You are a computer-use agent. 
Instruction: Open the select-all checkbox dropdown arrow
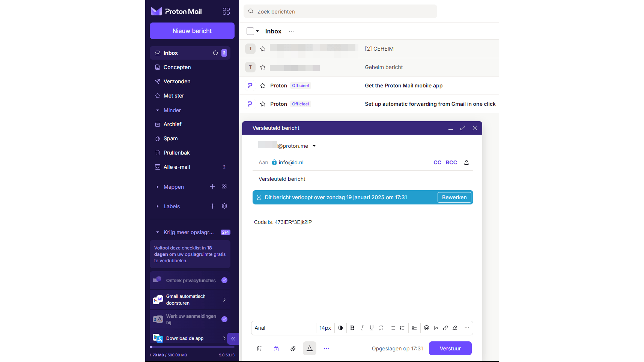[x=257, y=31]
